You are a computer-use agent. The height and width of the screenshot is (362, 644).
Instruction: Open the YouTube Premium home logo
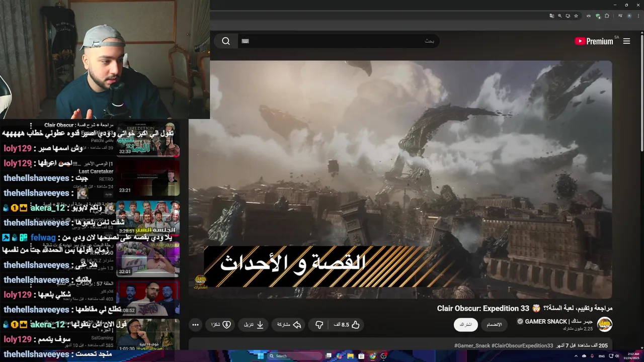coord(595,41)
